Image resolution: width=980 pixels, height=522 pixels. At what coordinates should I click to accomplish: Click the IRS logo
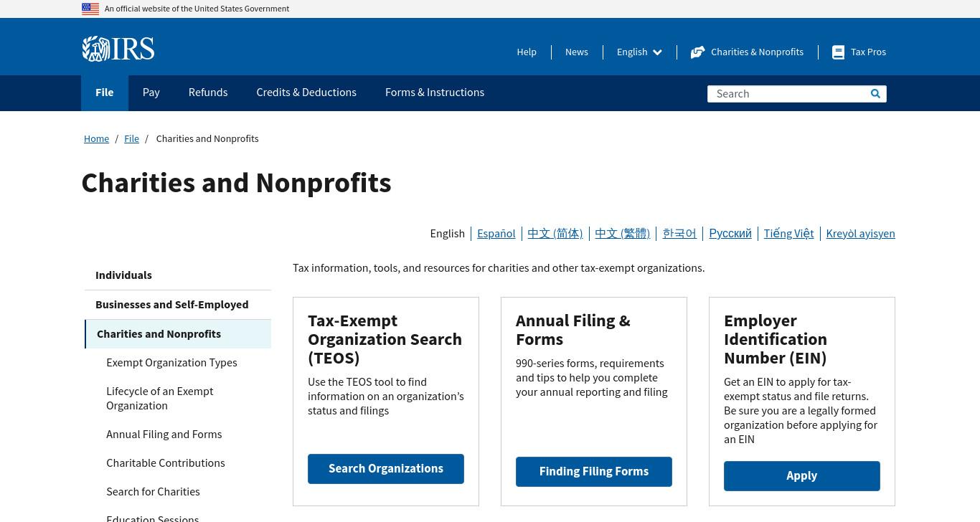coord(118,49)
